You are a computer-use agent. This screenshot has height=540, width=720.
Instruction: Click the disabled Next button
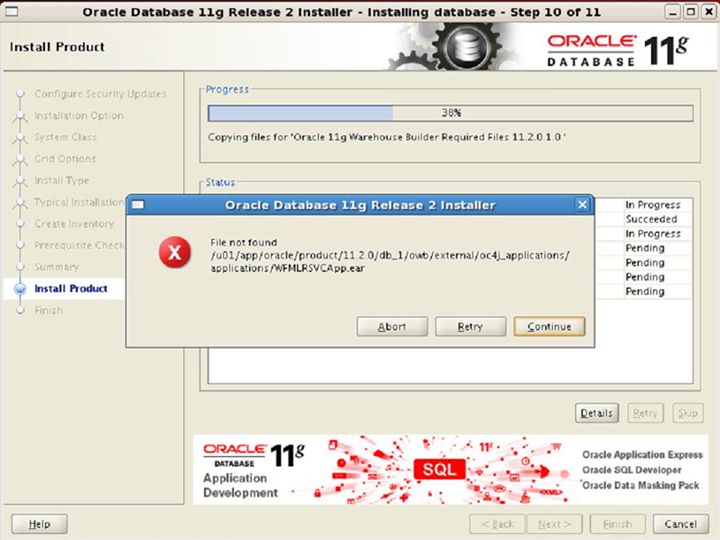coord(554,524)
